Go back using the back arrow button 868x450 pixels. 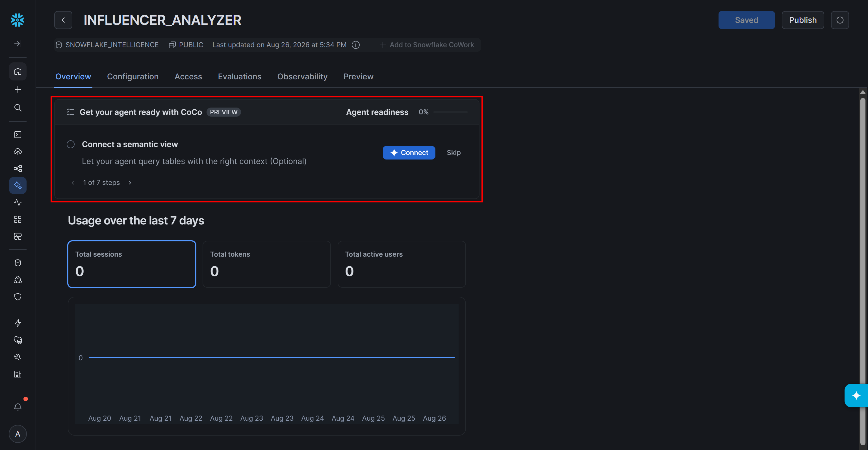point(63,20)
